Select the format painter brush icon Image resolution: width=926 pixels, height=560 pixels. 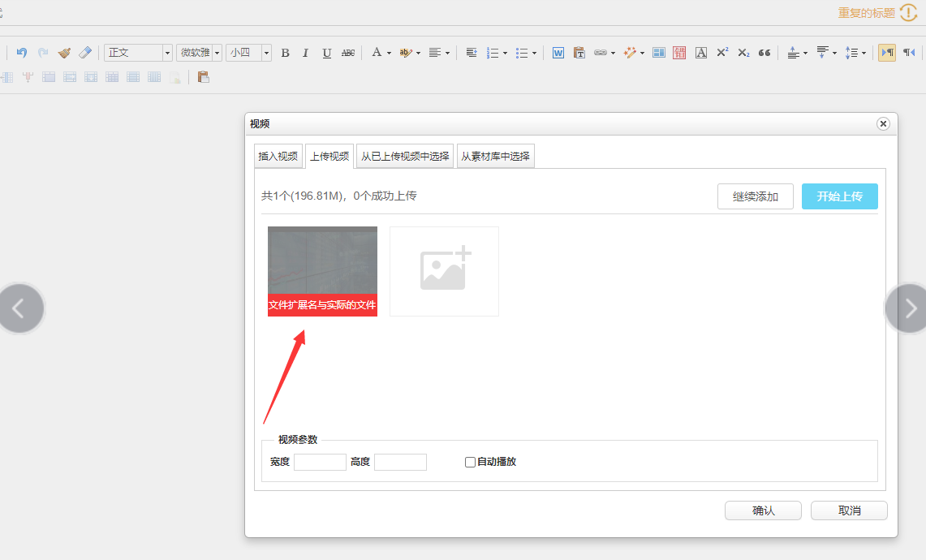pos(64,53)
